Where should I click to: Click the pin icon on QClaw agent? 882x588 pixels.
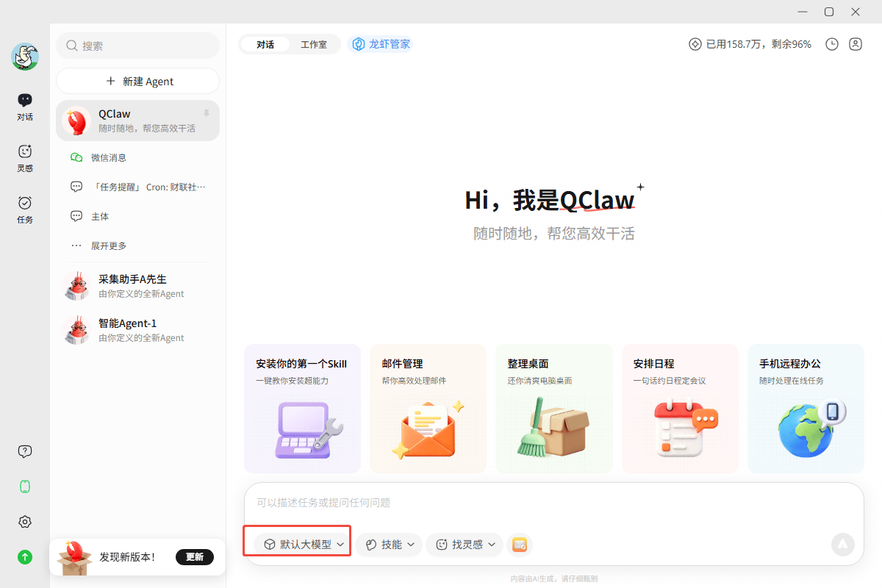pyautogui.click(x=207, y=113)
